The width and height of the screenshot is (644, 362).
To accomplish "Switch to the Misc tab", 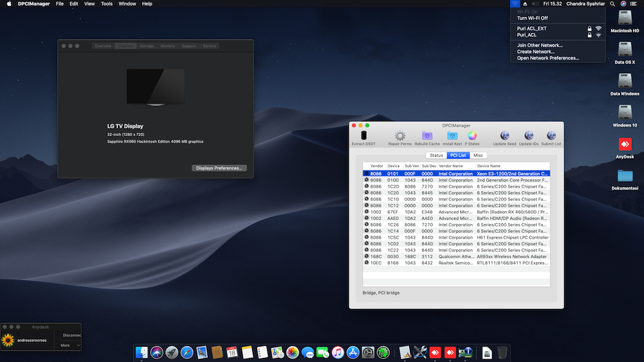I will click(478, 155).
